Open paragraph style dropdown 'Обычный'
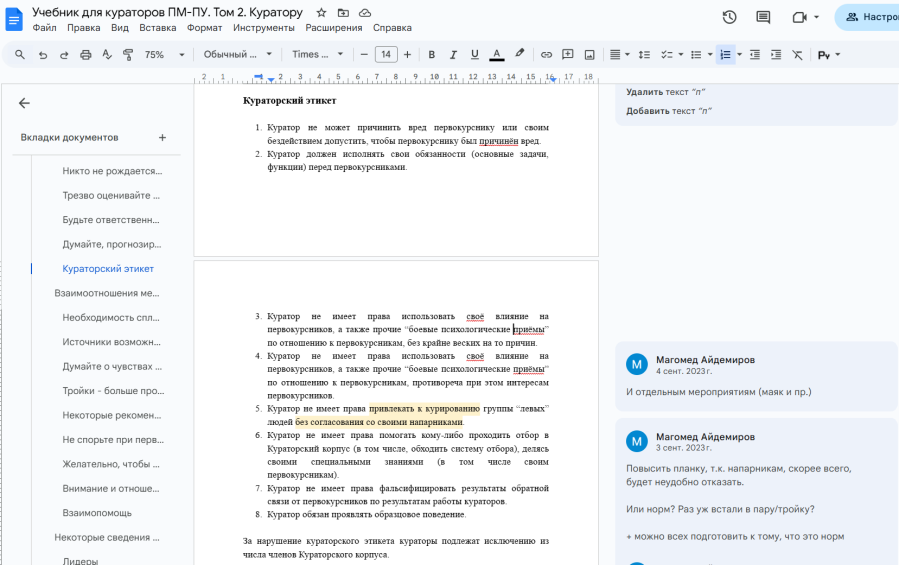The image size is (899, 565). point(237,54)
